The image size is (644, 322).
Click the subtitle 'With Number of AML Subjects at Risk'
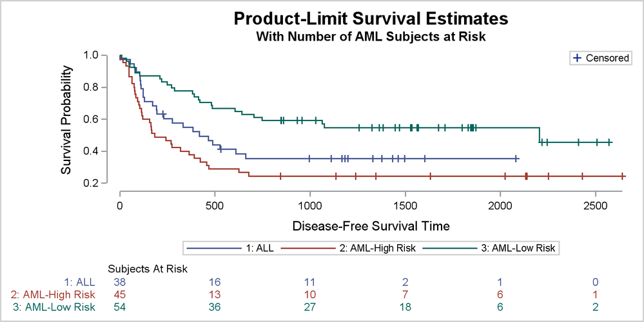[371, 37]
